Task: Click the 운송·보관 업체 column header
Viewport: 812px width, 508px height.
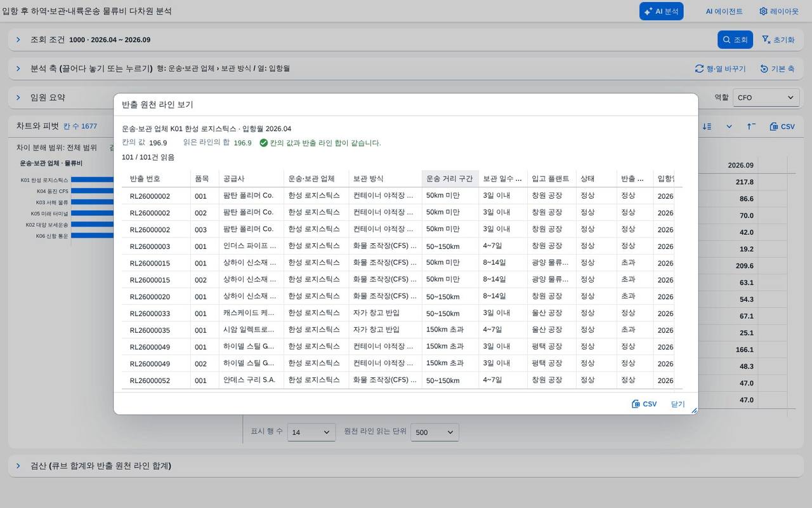Action: pyautogui.click(x=316, y=178)
